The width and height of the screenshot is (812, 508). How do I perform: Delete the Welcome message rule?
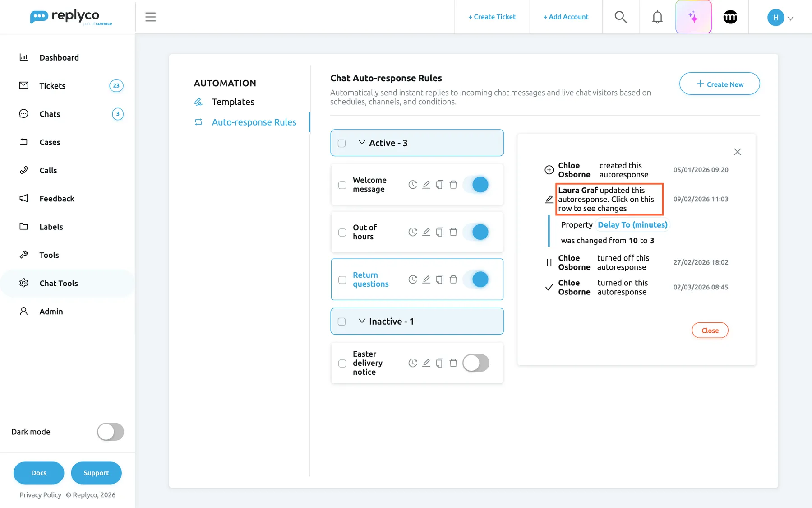[x=453, y=185]
